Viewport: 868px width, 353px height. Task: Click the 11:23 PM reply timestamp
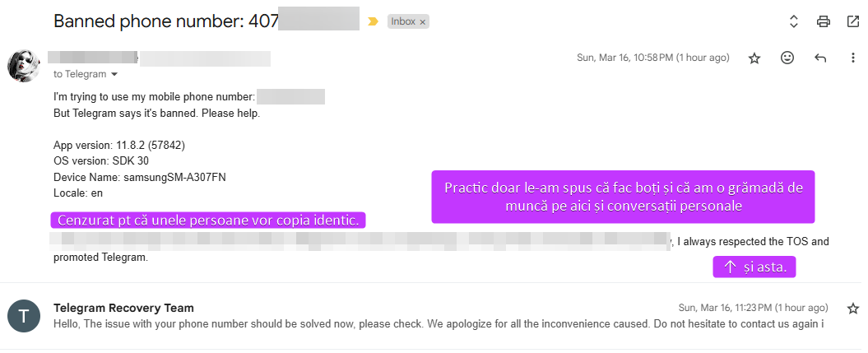(x=753, y=308)
